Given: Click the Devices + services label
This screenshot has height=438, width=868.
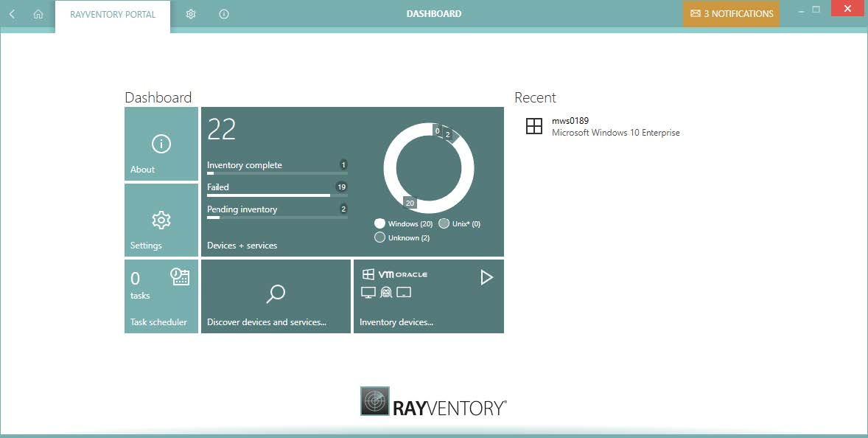Looking at the screenshot, I should pyautogui.click(x=242, y=246).
